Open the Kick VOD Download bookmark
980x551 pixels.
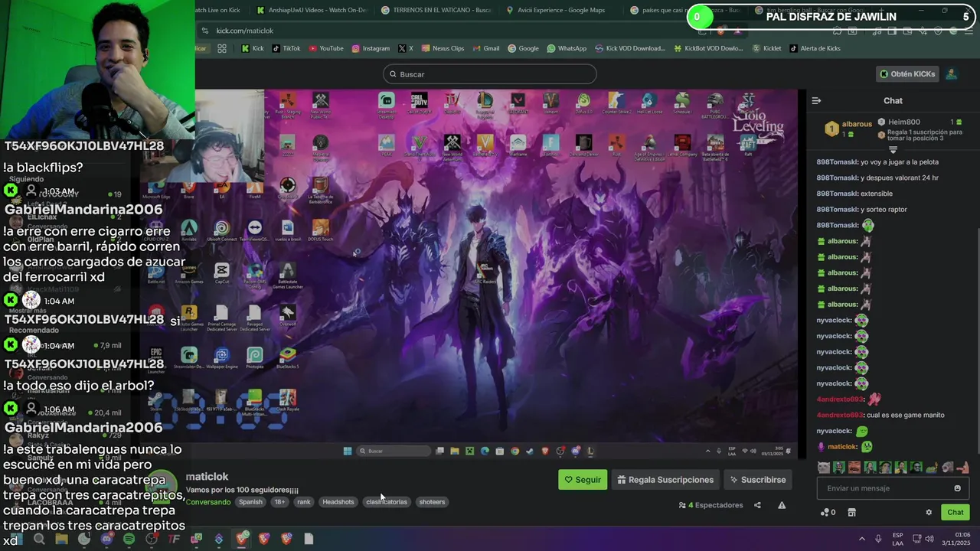[630, 48]
